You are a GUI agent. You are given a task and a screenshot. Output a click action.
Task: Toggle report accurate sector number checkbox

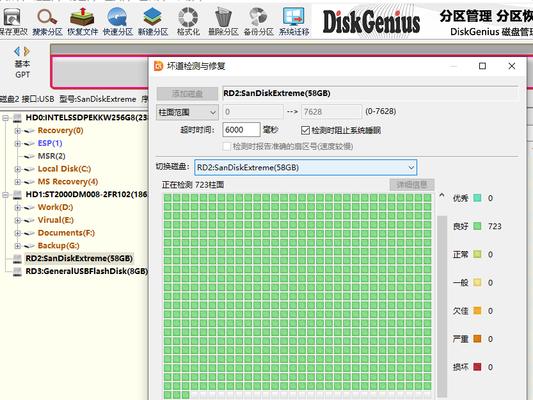pos(226,146)
